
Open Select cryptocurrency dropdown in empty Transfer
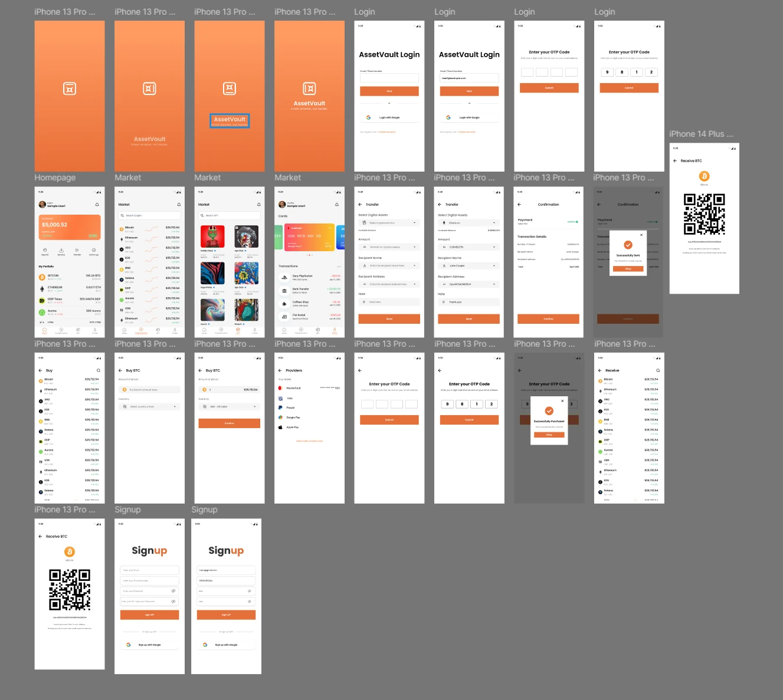389,223
